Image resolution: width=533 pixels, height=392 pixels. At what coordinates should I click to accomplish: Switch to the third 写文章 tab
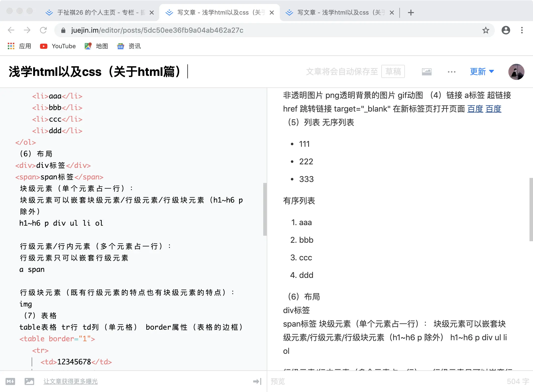340,13
